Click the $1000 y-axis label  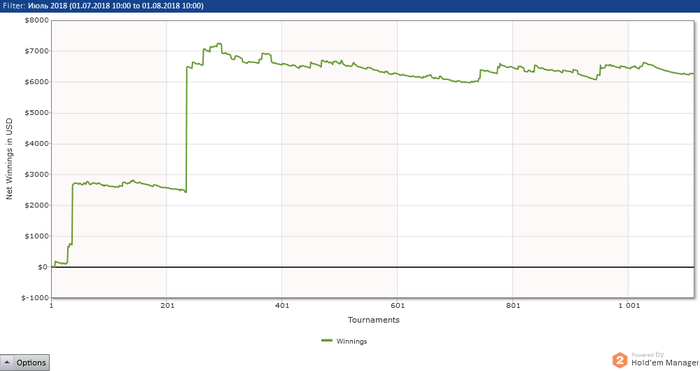[37, 236]
